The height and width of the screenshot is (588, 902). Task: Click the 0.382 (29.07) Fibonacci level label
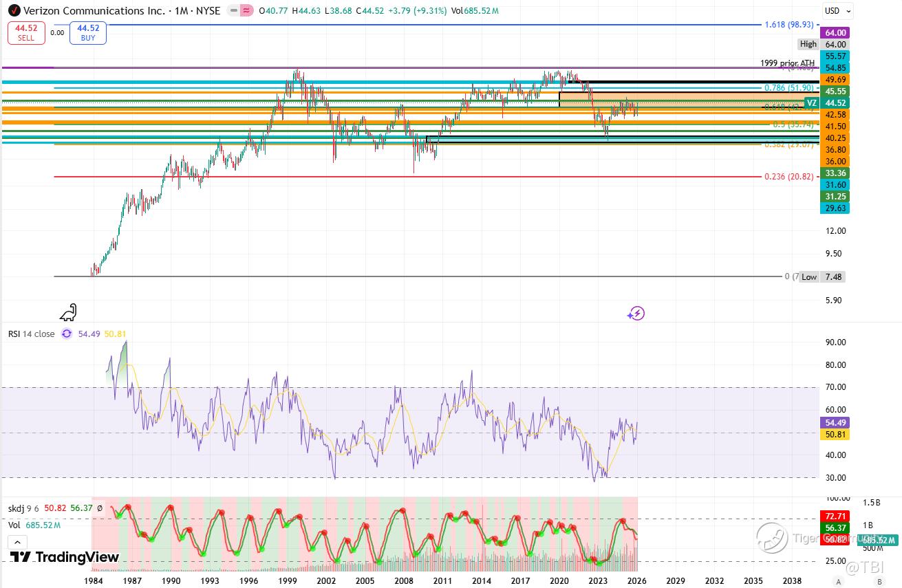pos(789,145)
